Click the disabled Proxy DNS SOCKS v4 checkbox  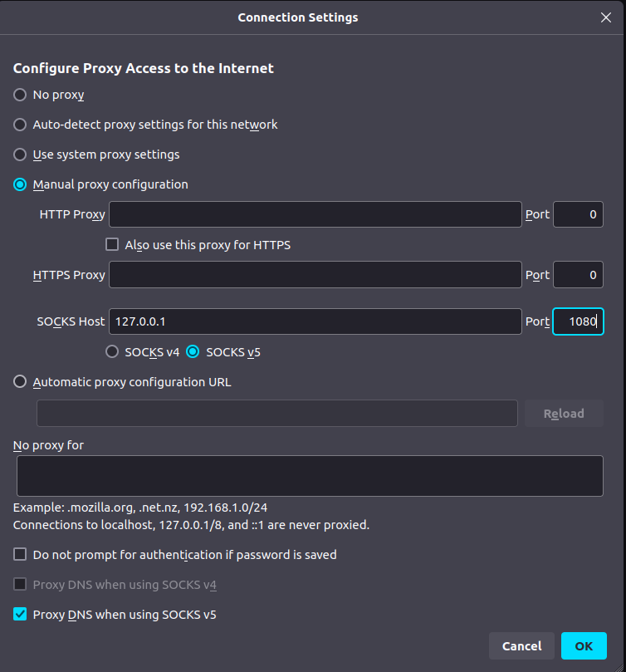(x=20, y=584)
